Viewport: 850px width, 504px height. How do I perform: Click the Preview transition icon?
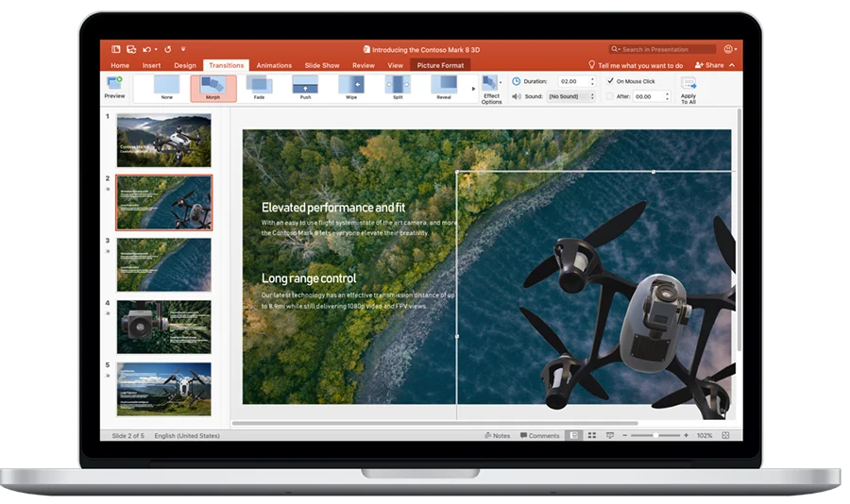point(114,83)
